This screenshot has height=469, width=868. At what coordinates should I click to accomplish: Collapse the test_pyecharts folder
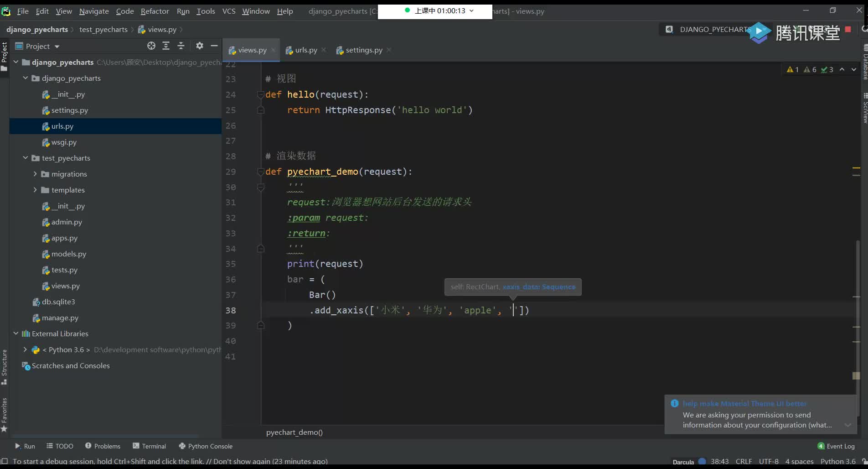tap(26, 158)
